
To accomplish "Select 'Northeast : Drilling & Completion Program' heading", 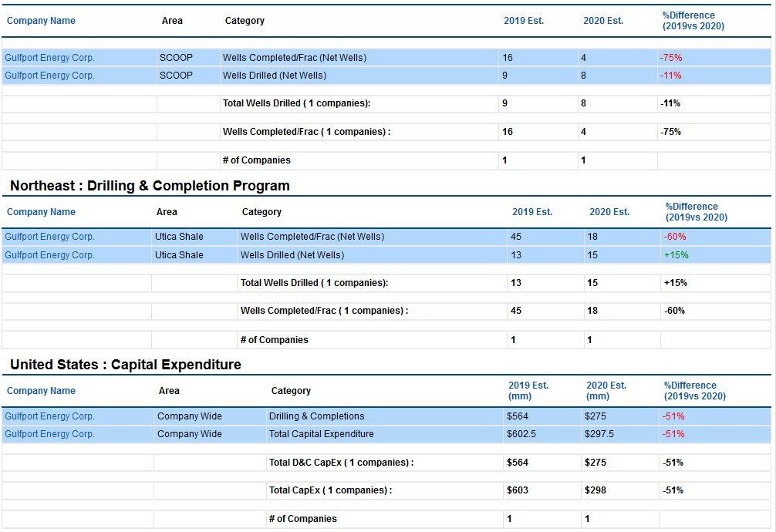I will (150, 186).
